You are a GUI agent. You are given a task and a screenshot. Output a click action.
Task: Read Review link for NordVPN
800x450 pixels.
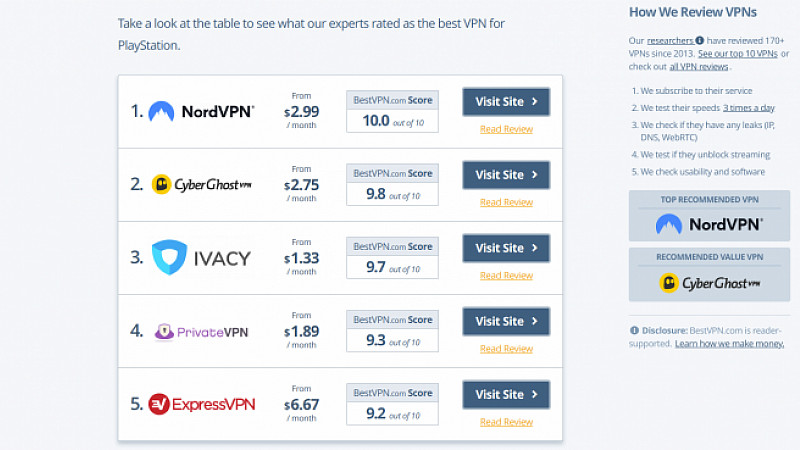[x=506, y=129]
